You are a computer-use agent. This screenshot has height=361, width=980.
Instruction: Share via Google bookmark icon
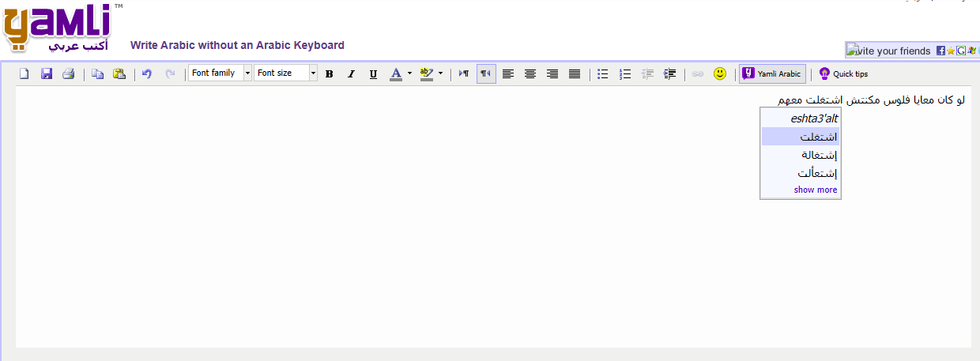[x=960, y=51]
